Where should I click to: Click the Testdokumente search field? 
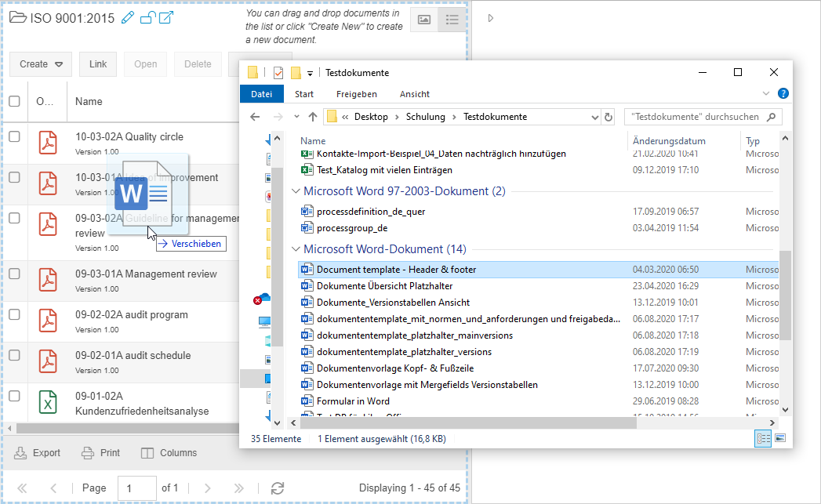(694, 117)
